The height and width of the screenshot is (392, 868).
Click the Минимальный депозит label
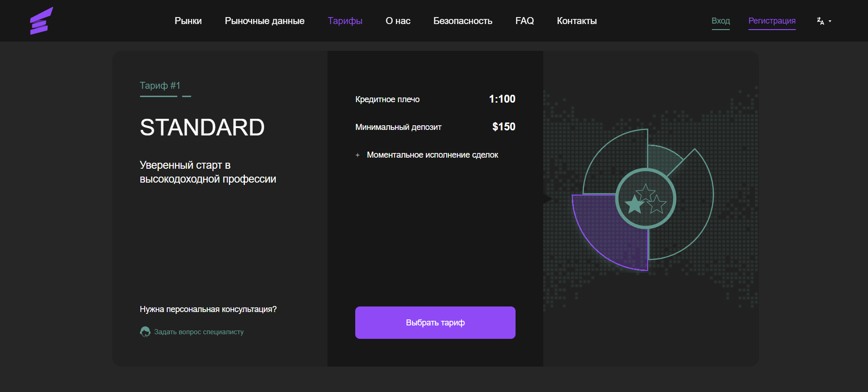[x=398, y=127]
